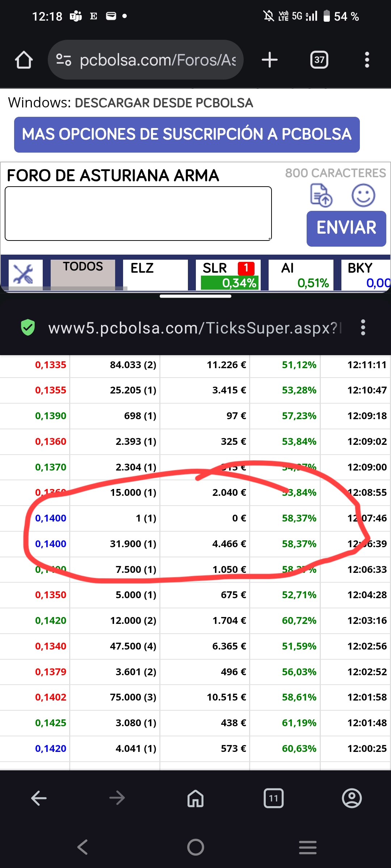Open the Chrome three-dot menu
This screenshot has width=391, height=868.
(367, 60)
